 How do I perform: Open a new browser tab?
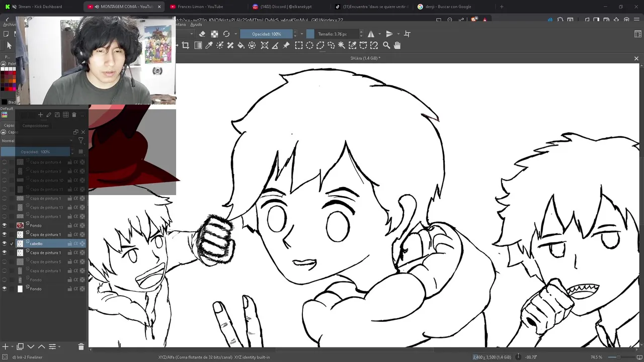pos(501,7)
